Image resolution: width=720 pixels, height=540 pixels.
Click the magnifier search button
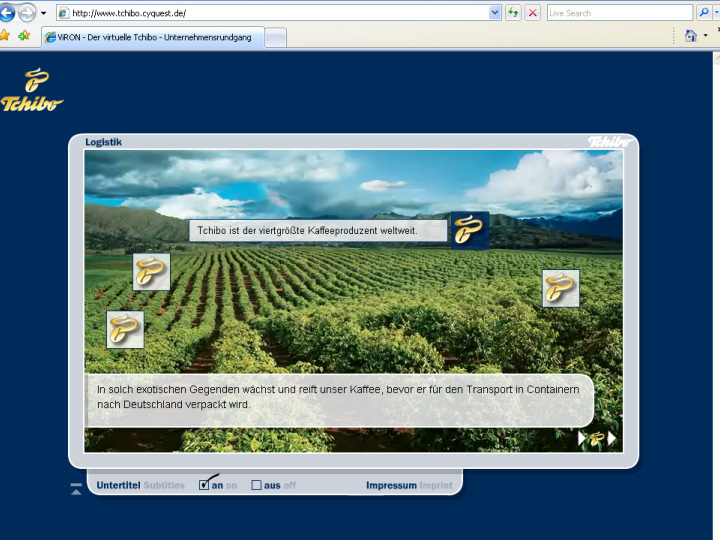click(703, 13)
